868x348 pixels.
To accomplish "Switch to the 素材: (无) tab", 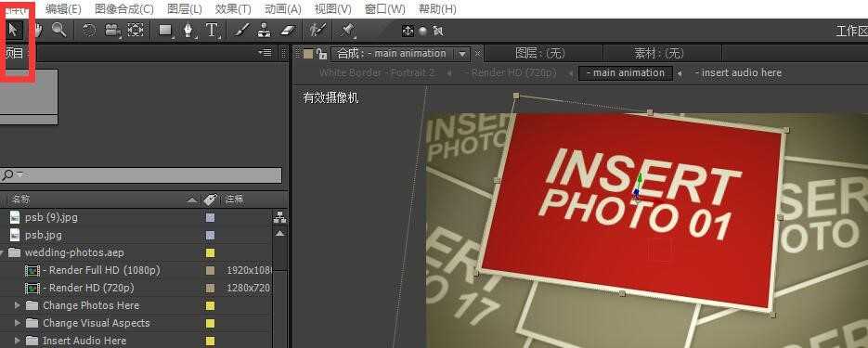I will click(659, 53).
